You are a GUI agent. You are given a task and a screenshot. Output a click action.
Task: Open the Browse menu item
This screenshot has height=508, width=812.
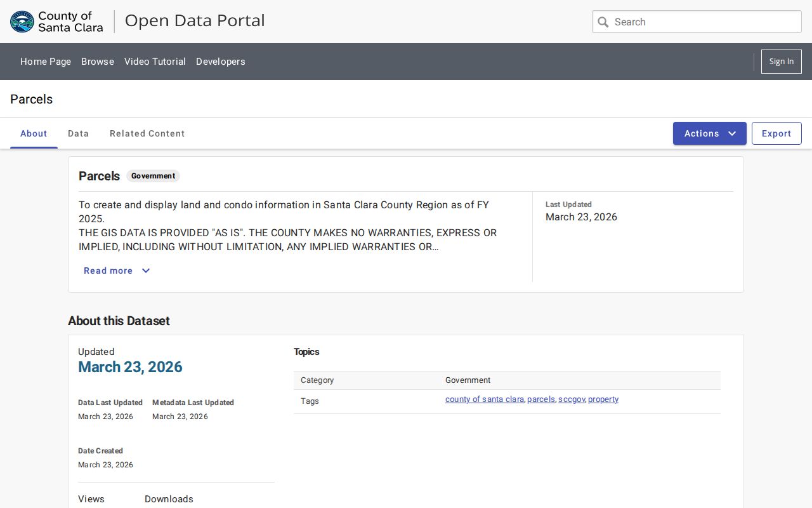98,62
